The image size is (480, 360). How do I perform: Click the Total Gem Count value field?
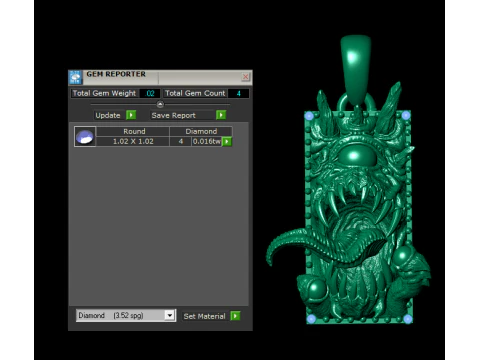click(x=238, y=93)
